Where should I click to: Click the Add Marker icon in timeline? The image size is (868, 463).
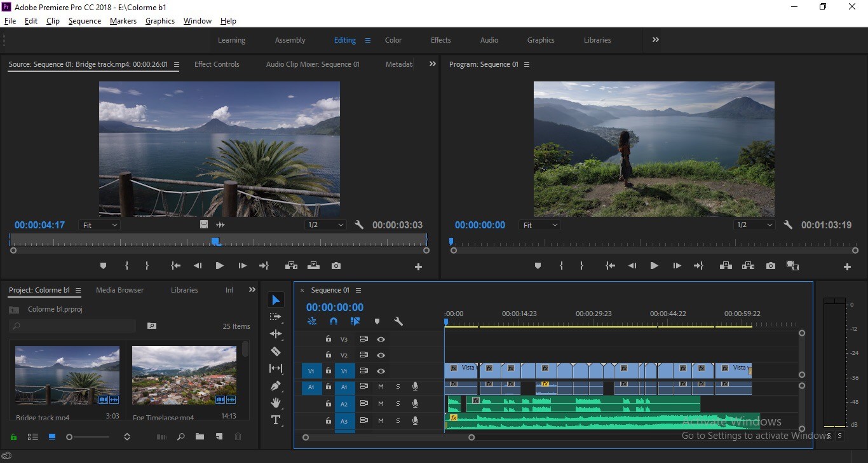pos(377,321)
